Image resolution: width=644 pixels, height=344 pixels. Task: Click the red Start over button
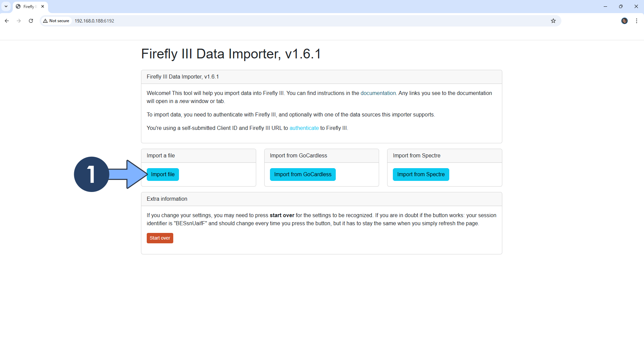coord(160,238)
